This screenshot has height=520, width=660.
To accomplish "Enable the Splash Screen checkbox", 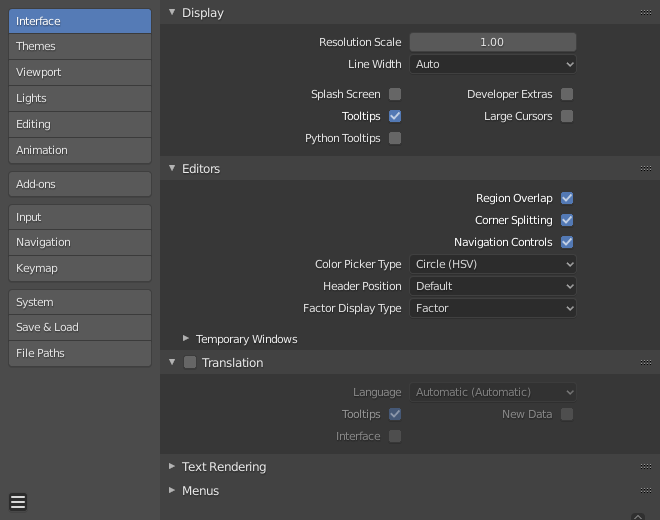I will pyautogui.click(x=395, y=94).
